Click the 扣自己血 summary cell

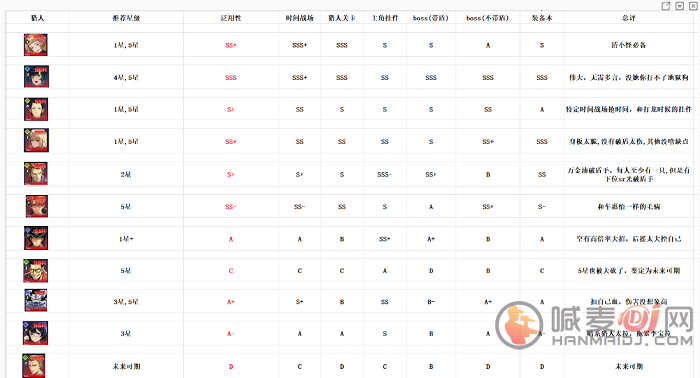[x=629, y=302]
